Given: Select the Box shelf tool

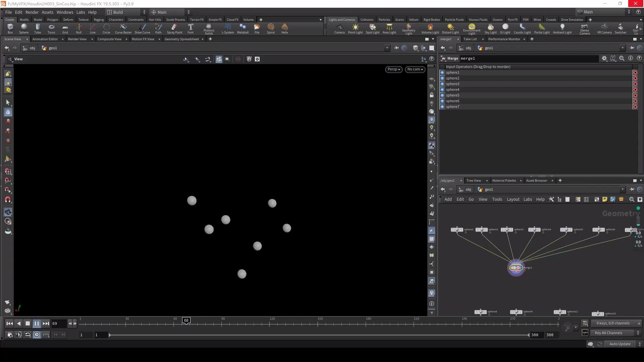Looking at the screenshot, I should [x=10, y=28].
